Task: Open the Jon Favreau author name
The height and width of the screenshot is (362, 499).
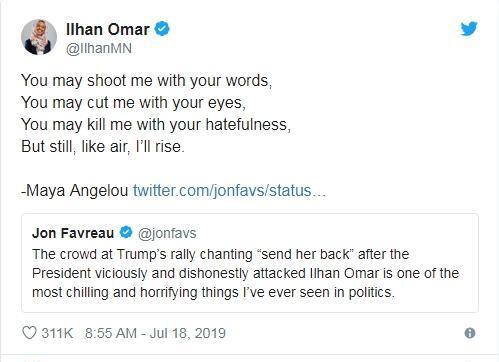Action: click(73, 233)
